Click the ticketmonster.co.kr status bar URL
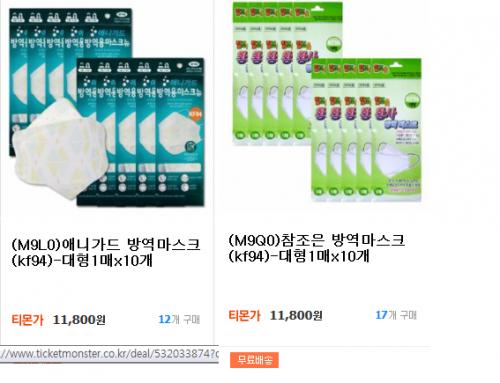 pyautogui.click(x=109, y=354)
